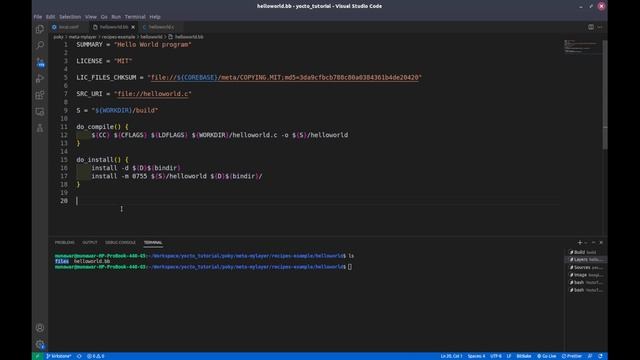Open COPYING.MIT file URL link on line 5
Screen dimensions: 640x360
pyautogui.click(x=284, y=77)
